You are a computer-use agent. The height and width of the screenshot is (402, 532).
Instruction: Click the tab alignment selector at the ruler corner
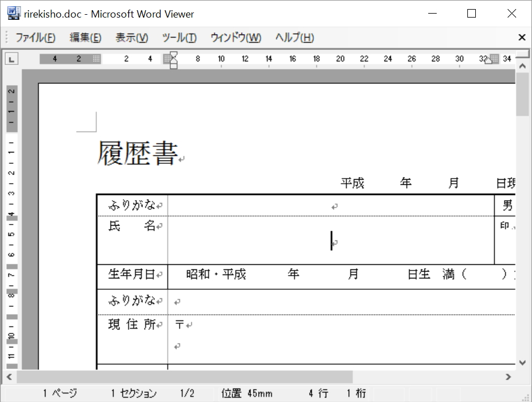coord(12,58)
